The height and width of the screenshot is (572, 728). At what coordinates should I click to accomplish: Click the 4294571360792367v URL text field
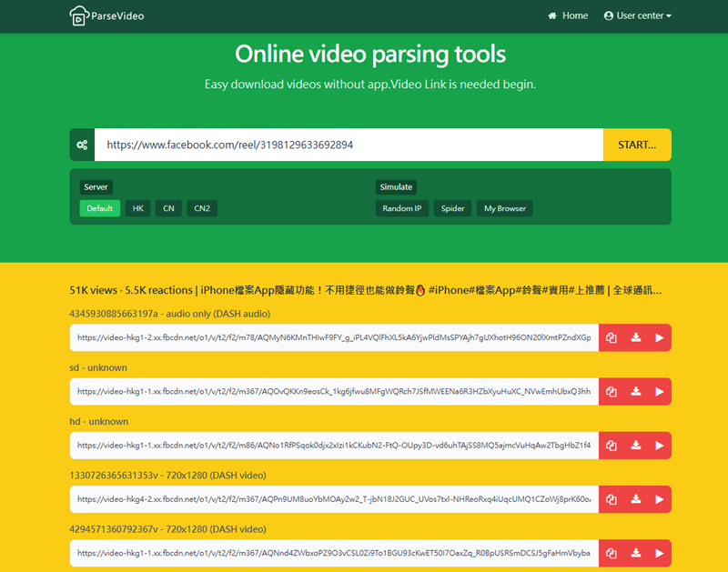pos(334,553)
